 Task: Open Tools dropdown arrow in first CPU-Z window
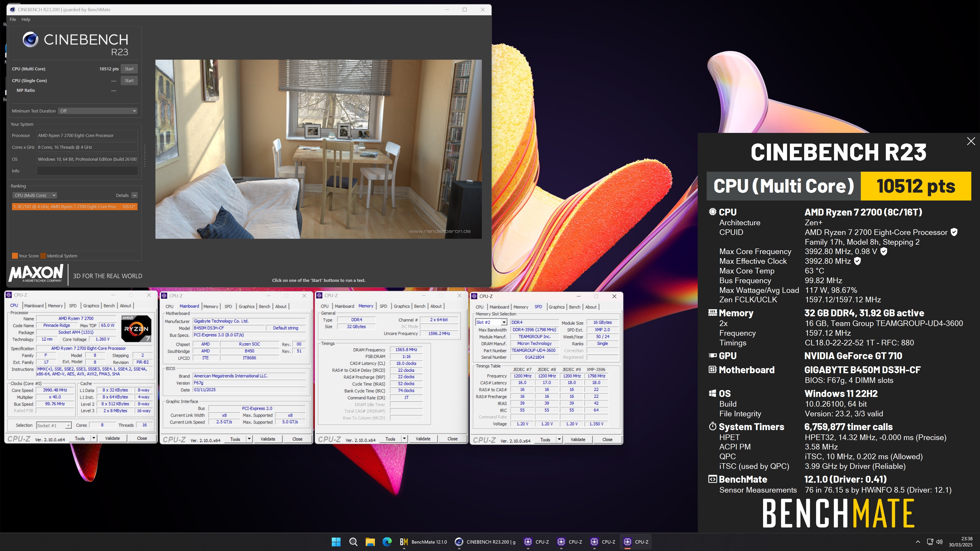[x=94, y=438]
